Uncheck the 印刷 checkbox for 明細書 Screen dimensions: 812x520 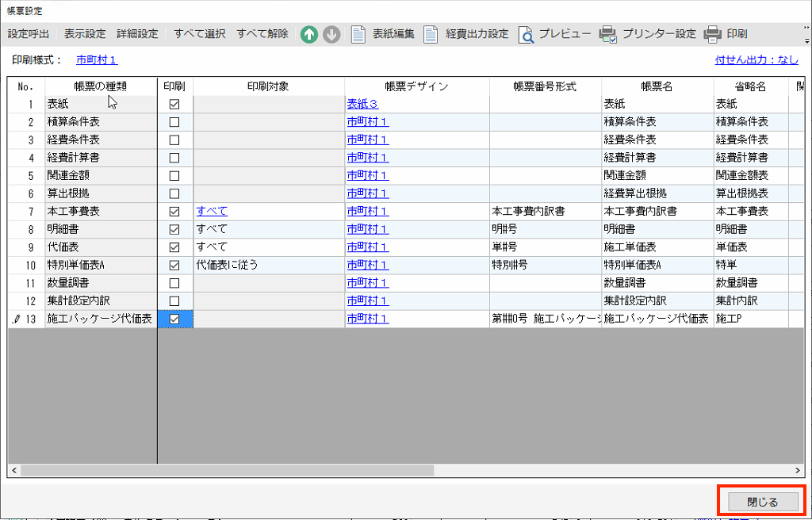tap(174, 229)
